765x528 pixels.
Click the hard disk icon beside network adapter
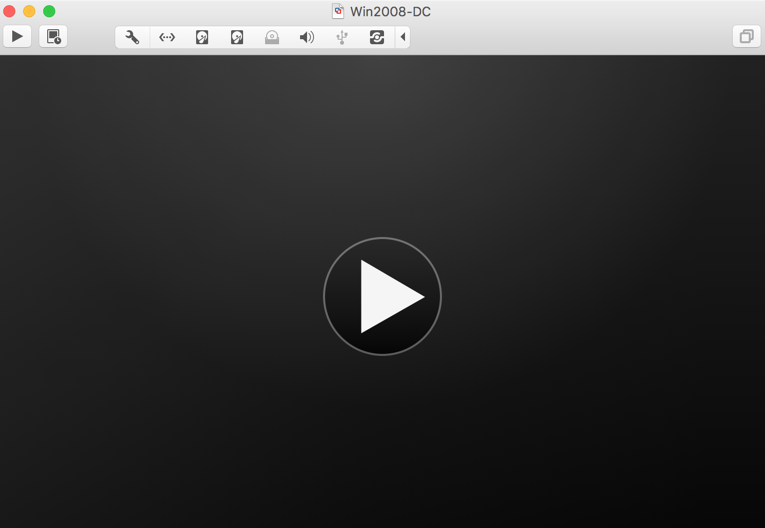tap(202, 37)
